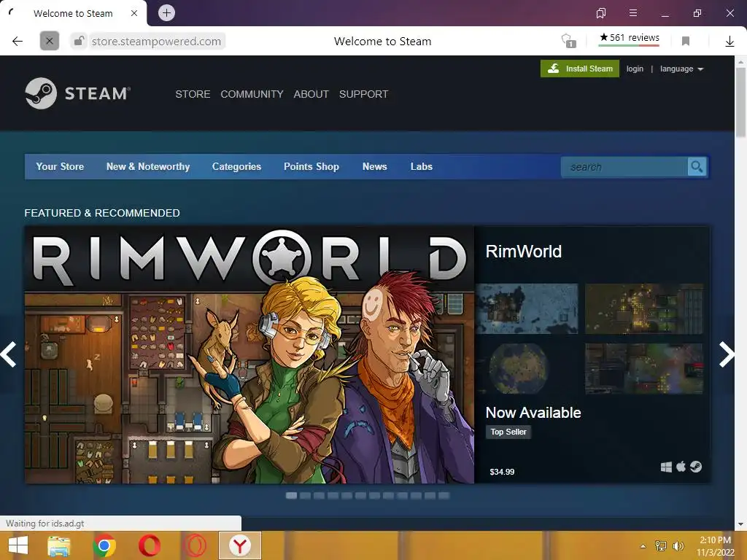Screen dimensions: 747x560
Task: Show previous featured game with left arrow
Action: point(9,354)
